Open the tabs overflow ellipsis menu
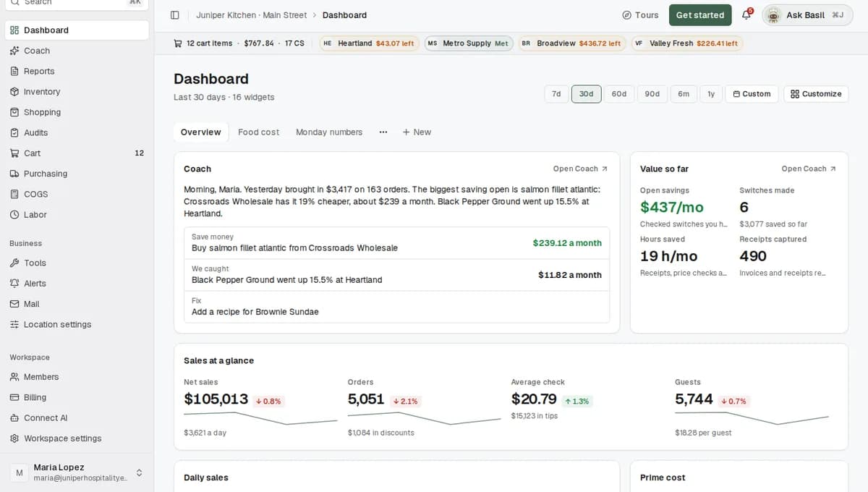The image size is (868, 492). coord(383,132)
